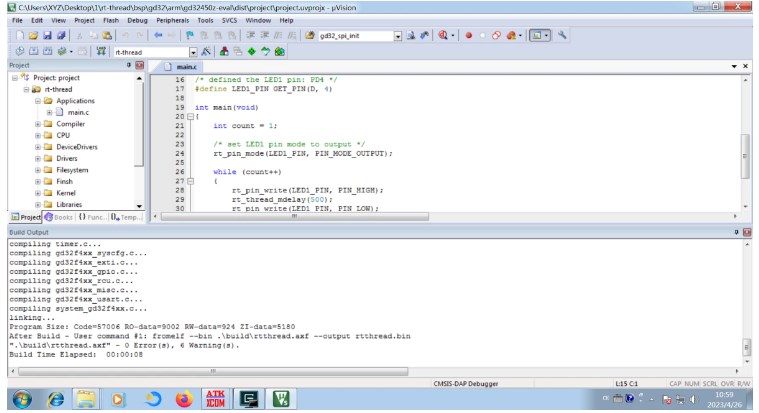Open the Flash menu
Screen dimensions: 759x413
click(111, 20)
